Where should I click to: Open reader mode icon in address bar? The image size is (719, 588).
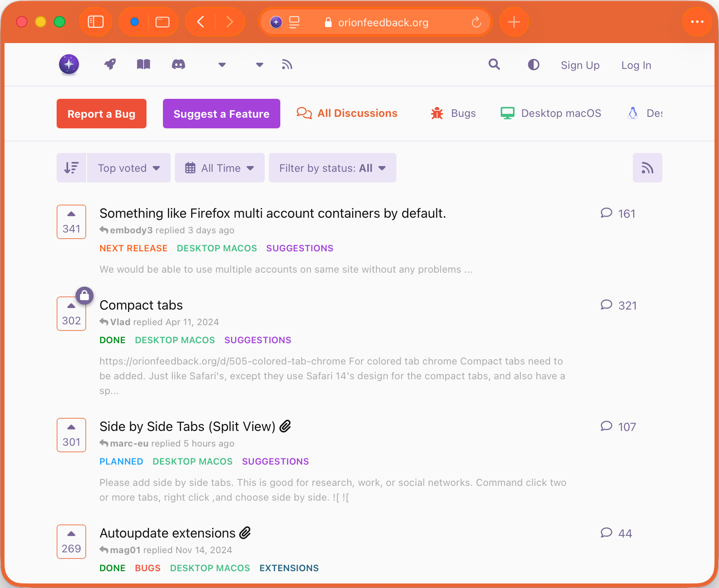294,22
